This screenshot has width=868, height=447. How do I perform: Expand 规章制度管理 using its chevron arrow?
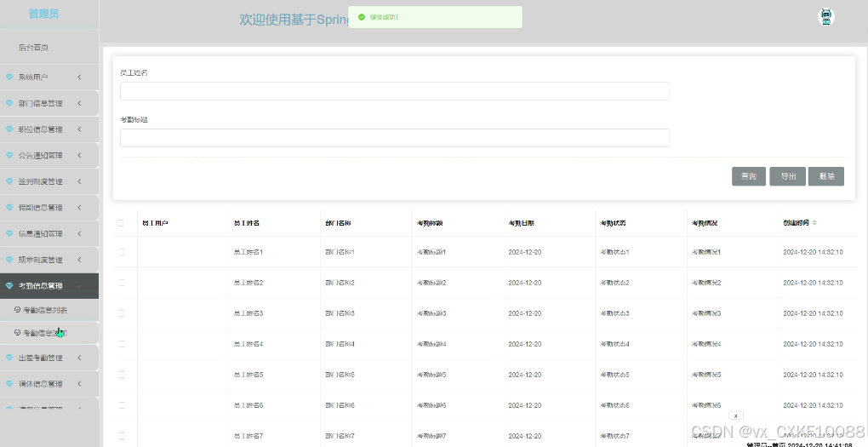(80, 259)
